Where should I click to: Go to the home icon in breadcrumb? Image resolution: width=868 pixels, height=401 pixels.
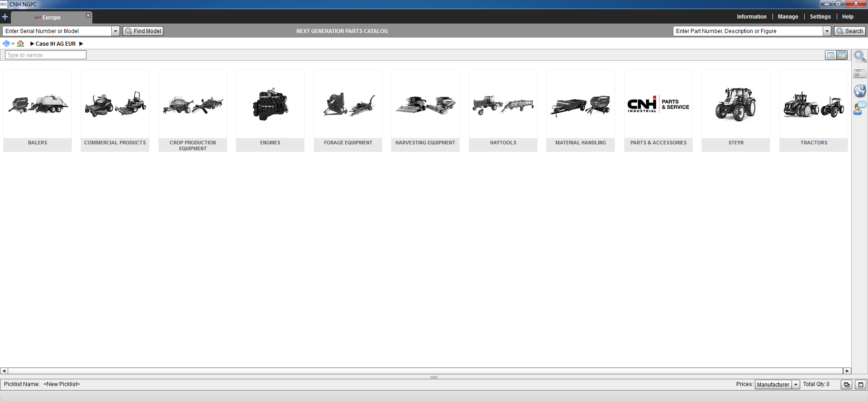click(x=20, y=43)
